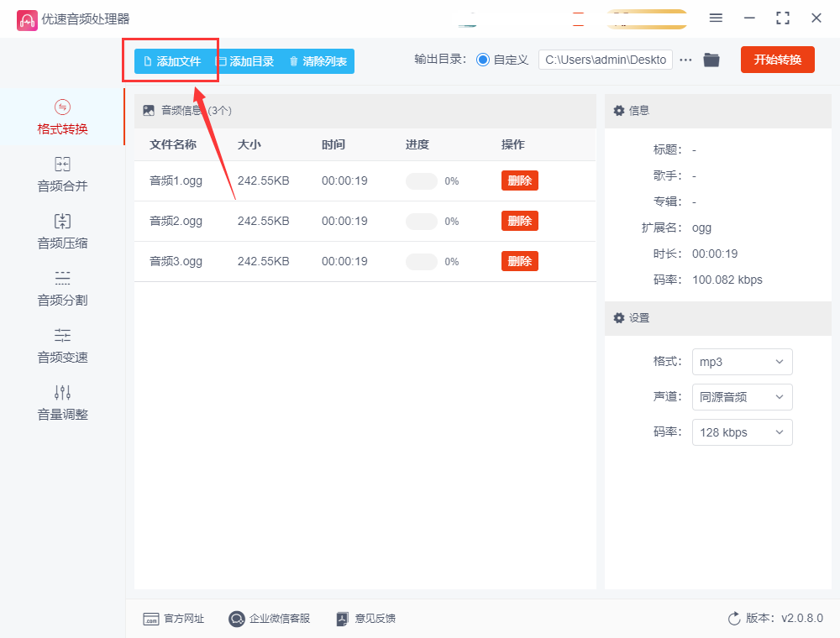This screenshot has height=638, width=840.
Task: Click the 音量调整 volume faders icon
Action: (62, 392)
